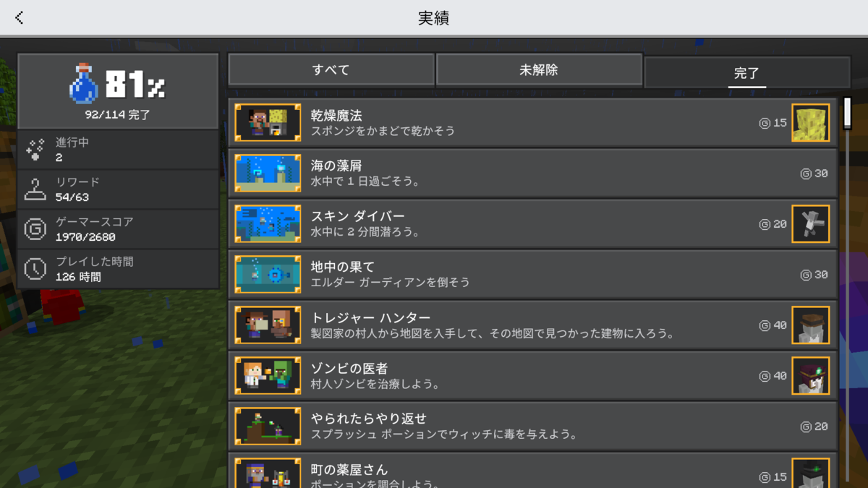This screenshot has height=488, width=868.
Task: Click the トレジャー ハンター reward skin icon
Action: coord(811,325)
